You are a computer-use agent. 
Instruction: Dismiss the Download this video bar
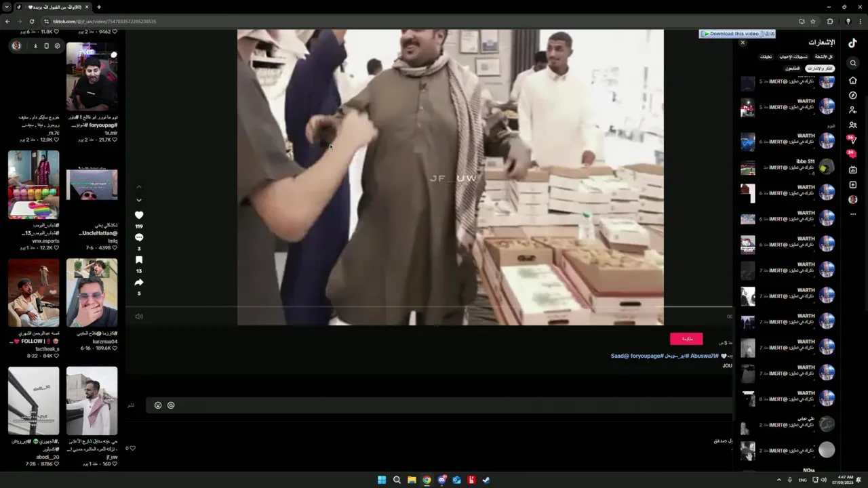pos(772,34)
